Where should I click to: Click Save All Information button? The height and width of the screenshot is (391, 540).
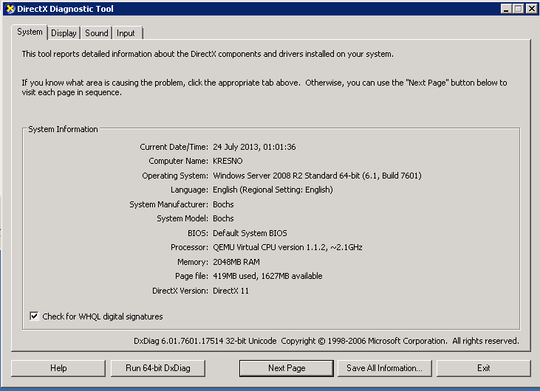tap(384, 368)
